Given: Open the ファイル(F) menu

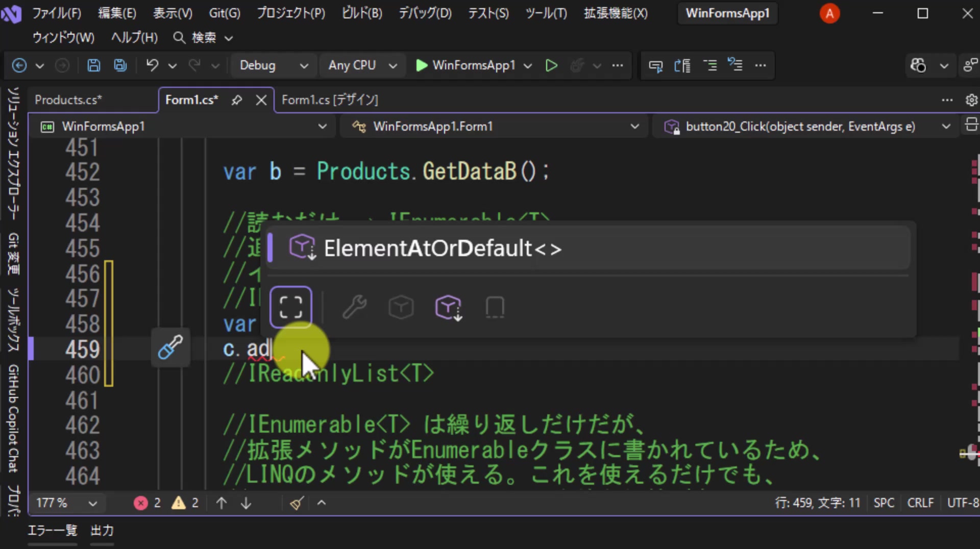Looking at the screenshot, I should pyautogui.click(x=57, y=13).
